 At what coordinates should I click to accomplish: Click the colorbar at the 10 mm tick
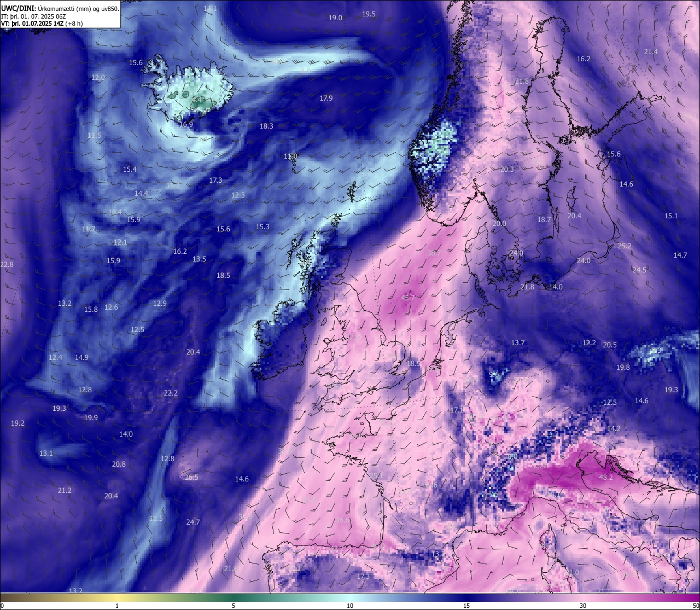coord(350,597)
